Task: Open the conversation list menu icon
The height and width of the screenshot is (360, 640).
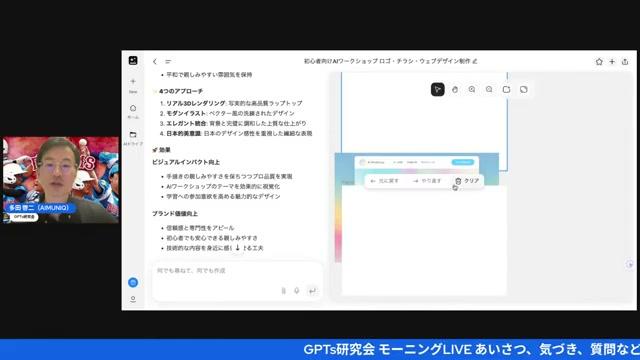Action: point(168,62)
